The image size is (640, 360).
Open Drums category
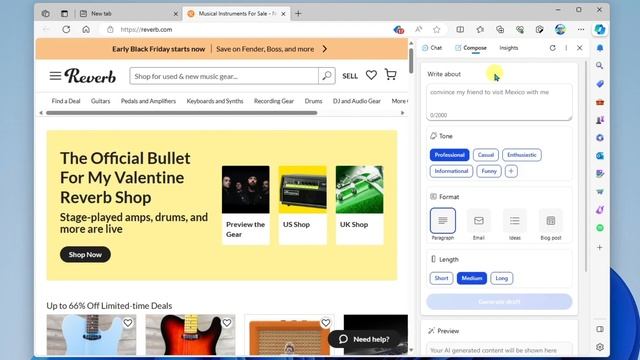(x=313, y=101)
